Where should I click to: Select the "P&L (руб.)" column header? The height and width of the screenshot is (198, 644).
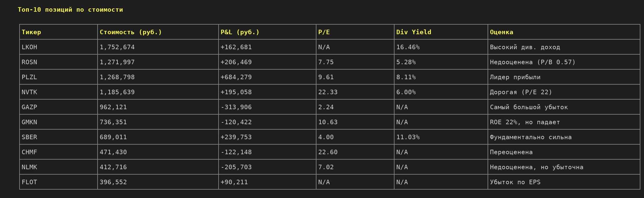240,32
